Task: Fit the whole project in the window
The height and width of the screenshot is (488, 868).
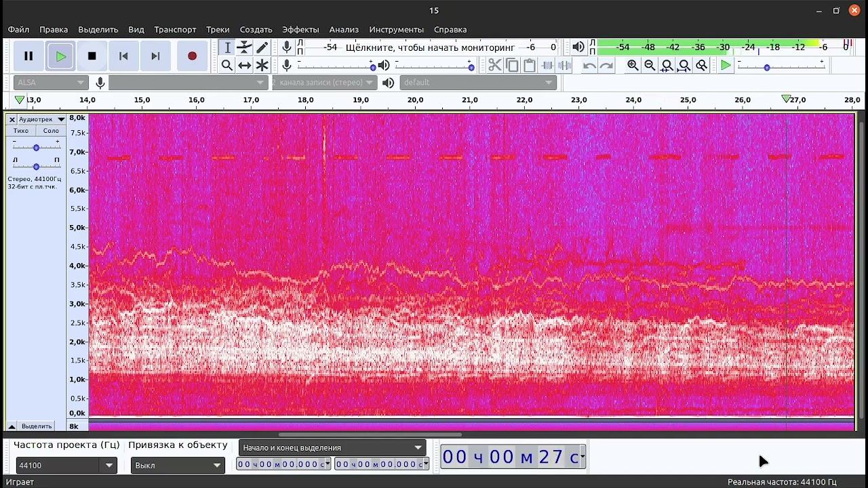Action: 684,65
